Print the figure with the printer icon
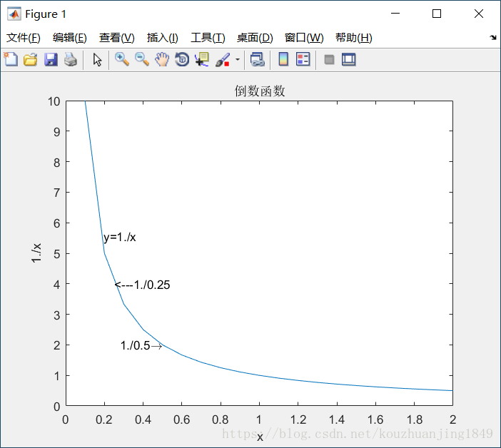501x448 pixels. 71,60
